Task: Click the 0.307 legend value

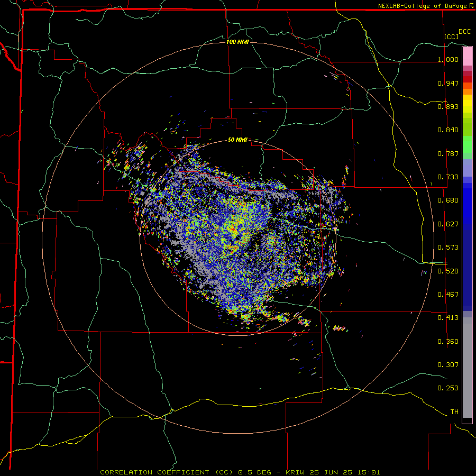Action: pos(448,365)
